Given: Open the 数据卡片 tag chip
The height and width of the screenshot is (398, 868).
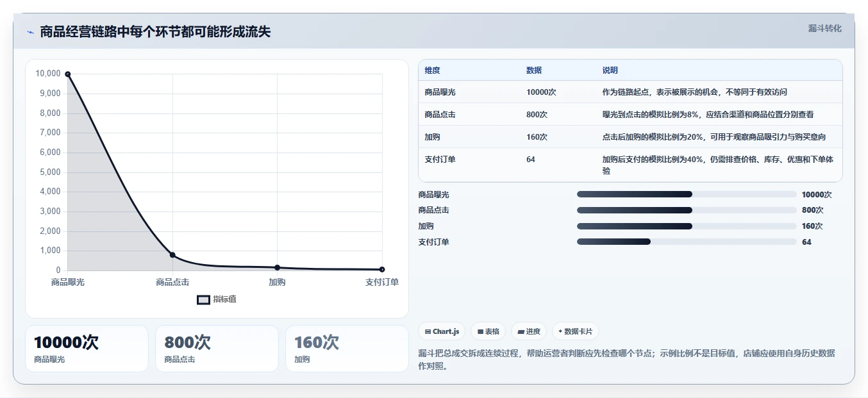Looking at the screenshot, I should (575, 331).
